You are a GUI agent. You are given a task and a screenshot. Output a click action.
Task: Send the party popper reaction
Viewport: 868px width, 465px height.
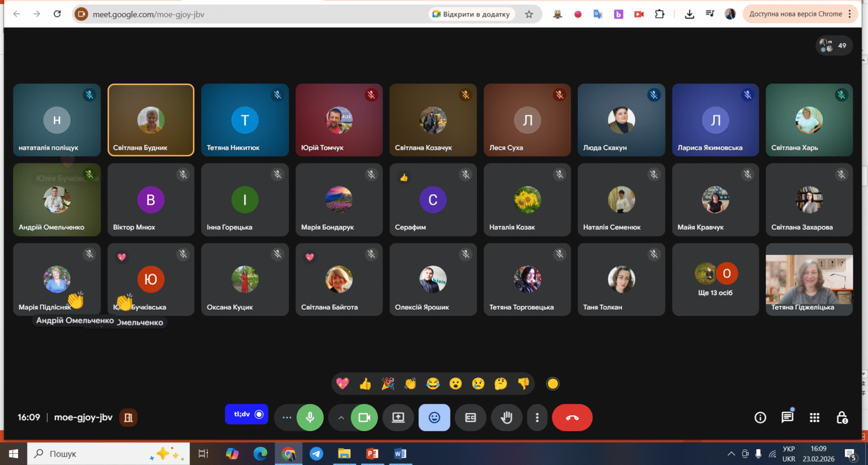(388, 384)
